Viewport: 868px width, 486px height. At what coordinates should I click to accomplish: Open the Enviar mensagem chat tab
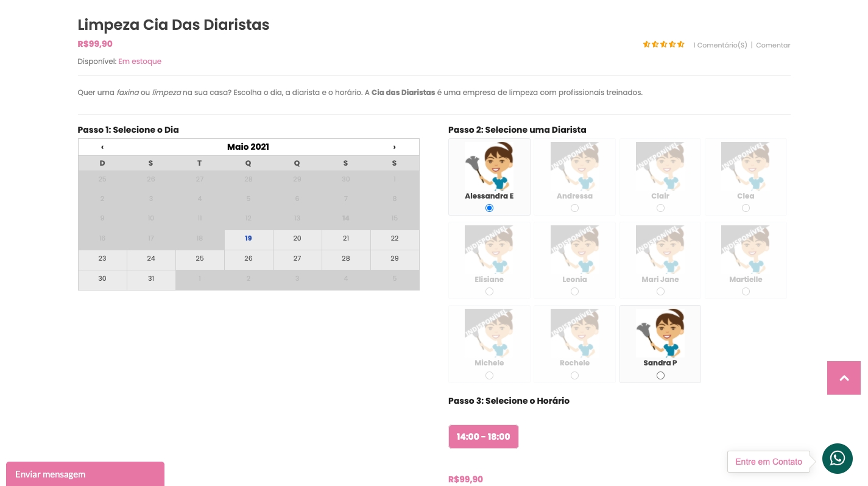tap(85, 474)
